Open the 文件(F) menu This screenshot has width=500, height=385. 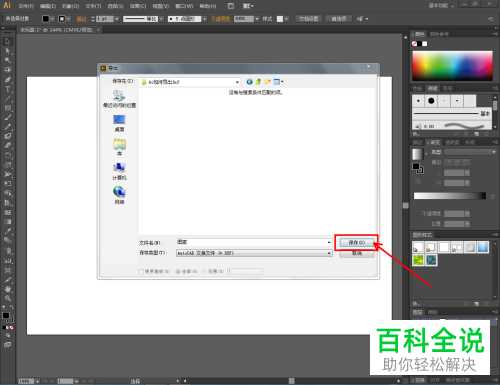26,6
